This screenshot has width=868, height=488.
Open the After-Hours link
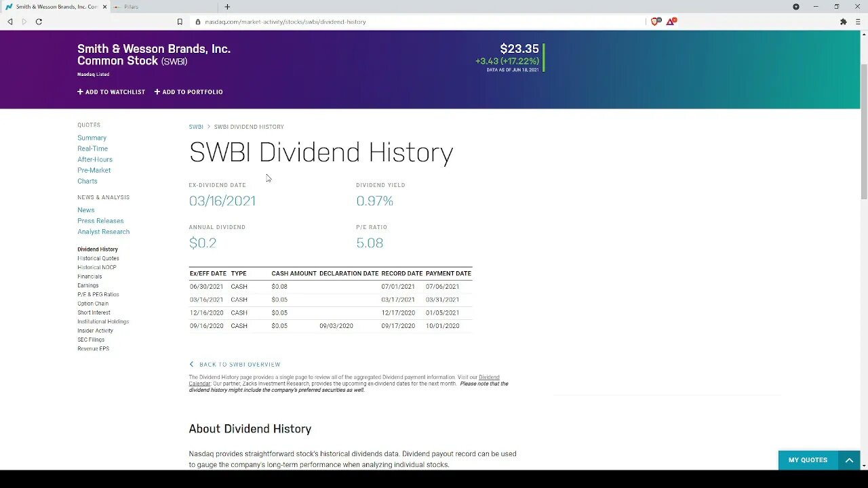(95, 159)
